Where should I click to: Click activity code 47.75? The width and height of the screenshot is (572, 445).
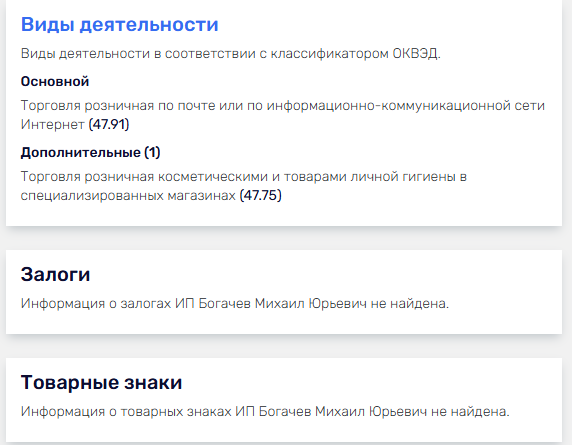(260, 195)
